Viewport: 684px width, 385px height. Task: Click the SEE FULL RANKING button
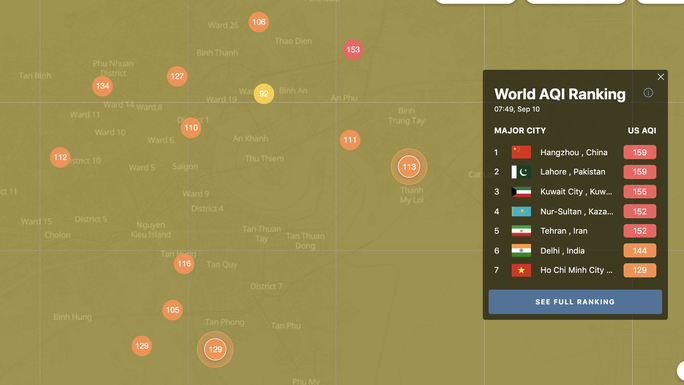(575, 302)
